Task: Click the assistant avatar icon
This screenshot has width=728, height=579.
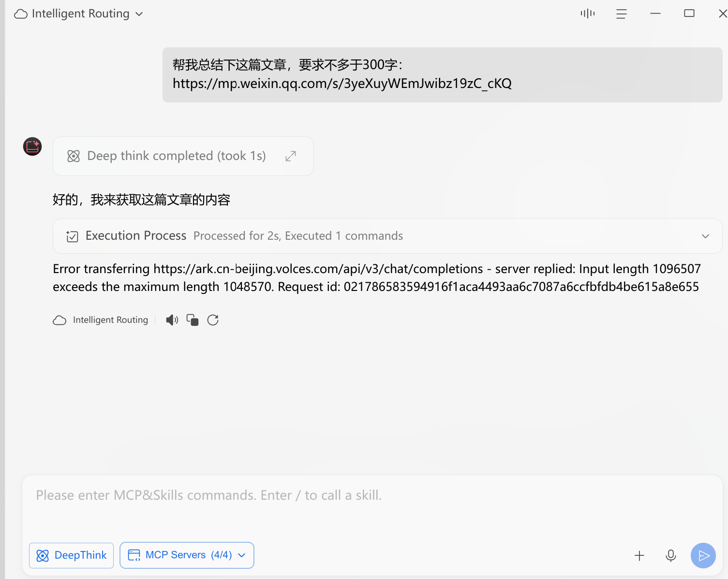Action: pyautogui.click(x=32, y=146)
